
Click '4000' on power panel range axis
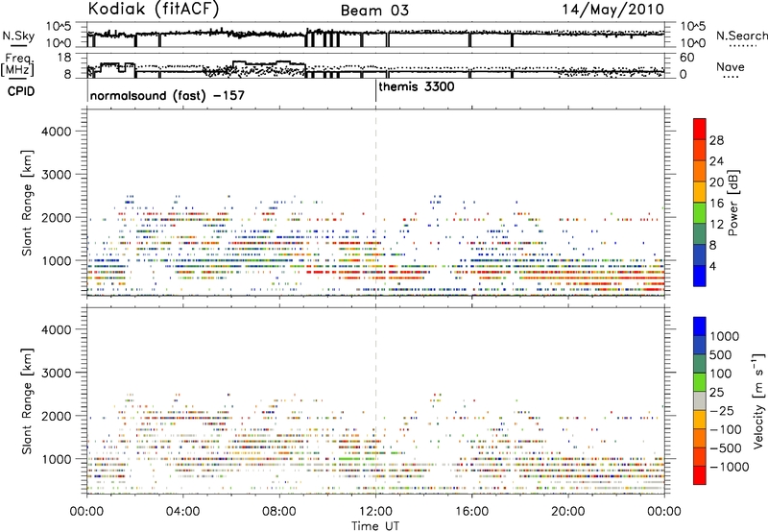tap(57, 132)
